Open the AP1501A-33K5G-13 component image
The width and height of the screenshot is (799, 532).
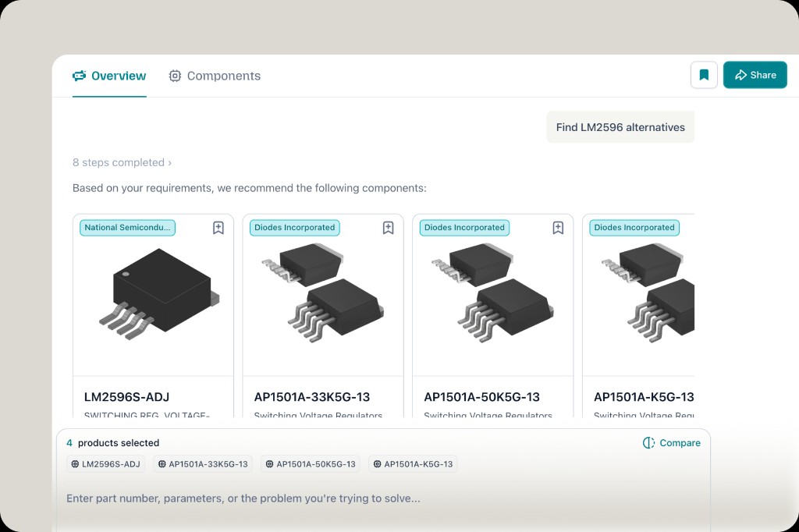[322, 293]
